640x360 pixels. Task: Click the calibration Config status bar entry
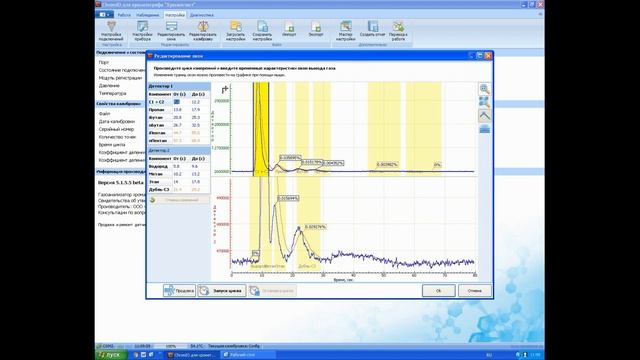click(233, 346)
